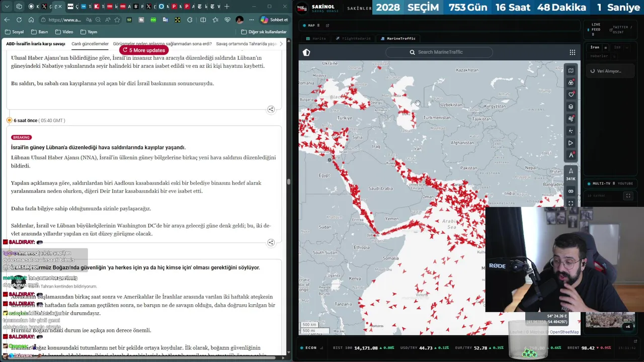The image size is (644, 362).
Task: Reload the current browser page
Action: tap(19, 20)
